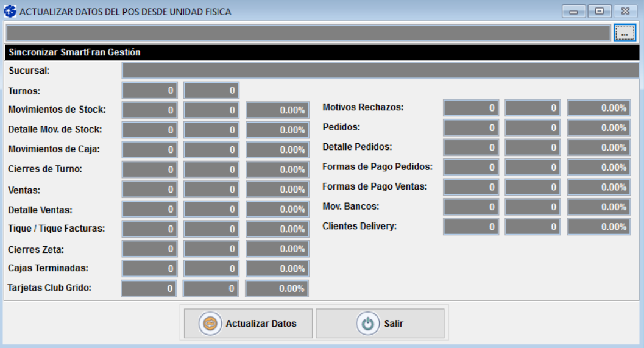The image size is (644, 348).
Task: Minimize the Actualizar Datos del POS window
Action: [573, 12]
